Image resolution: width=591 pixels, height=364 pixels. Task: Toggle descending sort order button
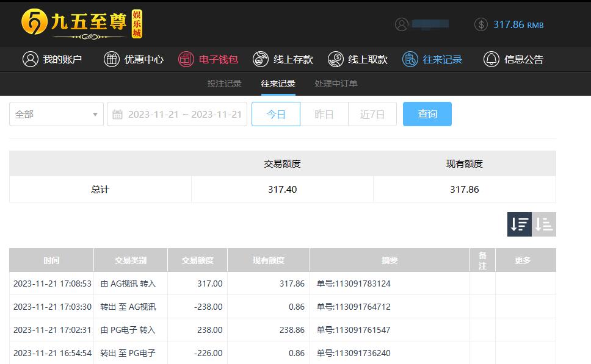[x=520, y=224]
